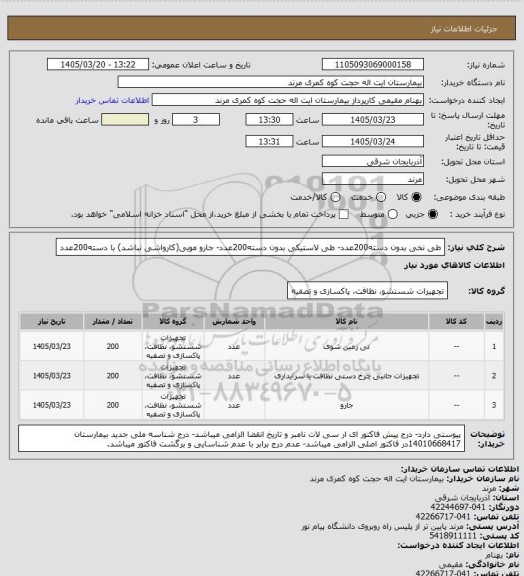Image resolution: width=524 pixels, height=576 pixels.
Task: Click the اطلاعات کالاهای مورد نیاز heading
Action: click(x=454, y=265)
